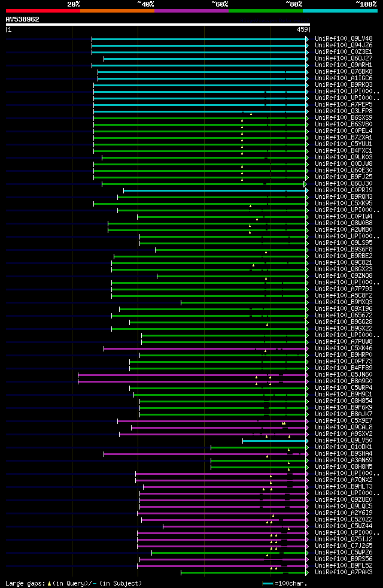Open the UniRef100_Q9CAL8 hit
Screen dimensions: 383x588
click(x=344, y=427)
